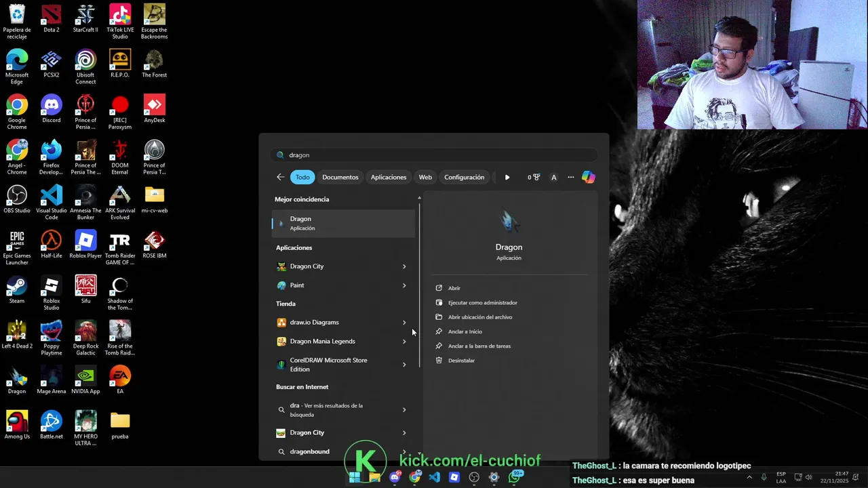Expand Dragon Mania Legends chevron
868x488 pixels.
[404, 342]
